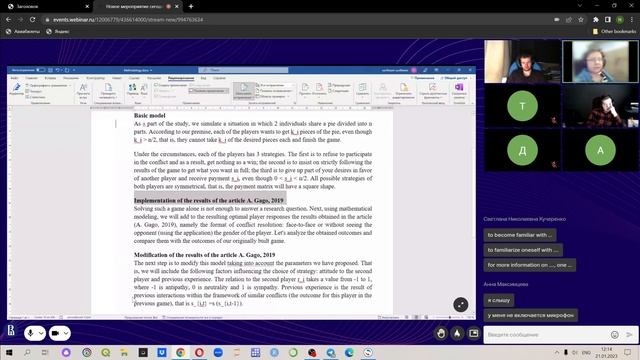Select the chat message 'to become familiar with ...'
640x360 pixels.
pyautogui.click(x=520, y=235)
